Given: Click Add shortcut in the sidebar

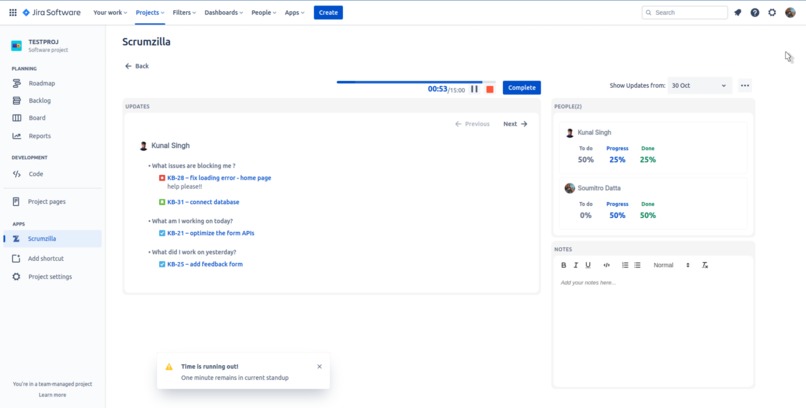Looking at the screenshot, I should 52,258.
